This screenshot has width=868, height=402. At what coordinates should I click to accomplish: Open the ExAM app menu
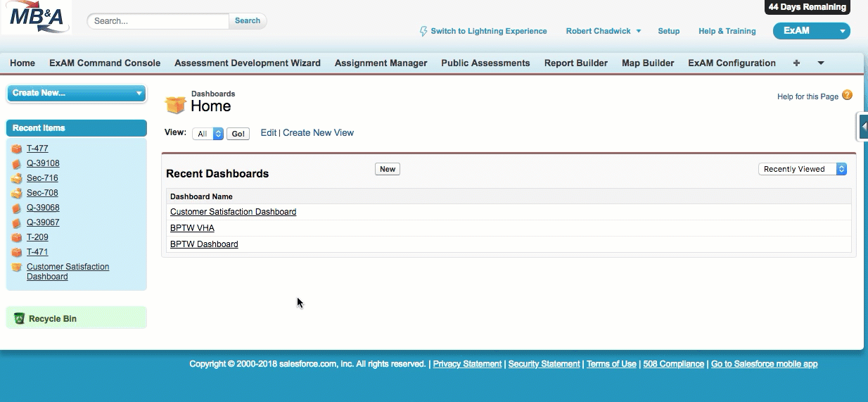pyautogui.click(x=811, y=31)
